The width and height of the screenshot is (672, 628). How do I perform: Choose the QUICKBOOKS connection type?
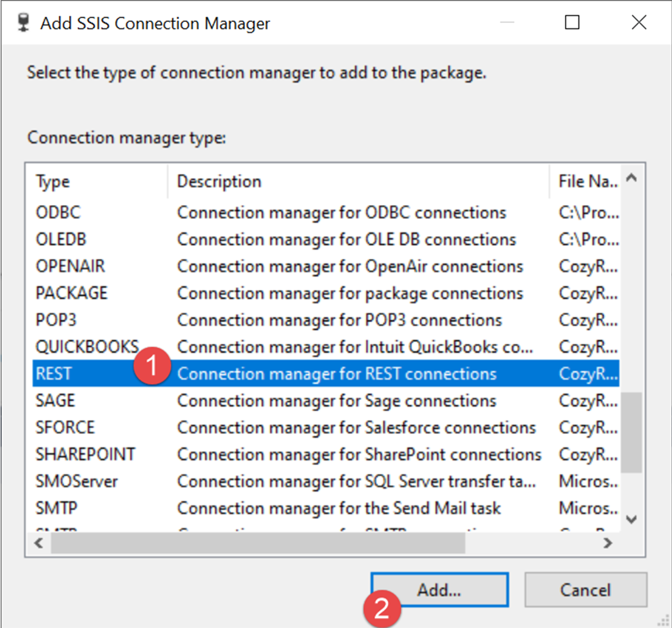87,347
